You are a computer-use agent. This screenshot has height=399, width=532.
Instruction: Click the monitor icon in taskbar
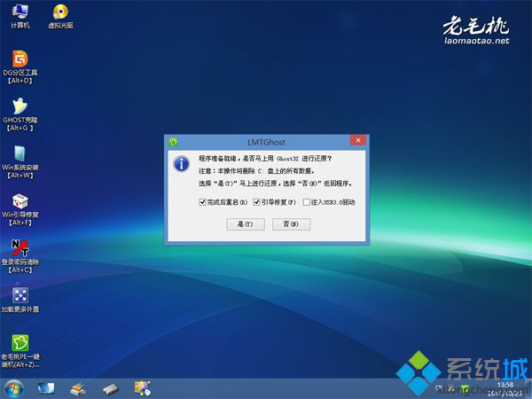pos(46,388)
